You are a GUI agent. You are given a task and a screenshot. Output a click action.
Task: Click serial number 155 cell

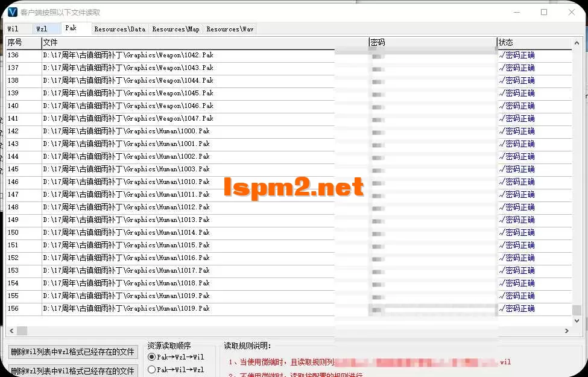[24, 296]
